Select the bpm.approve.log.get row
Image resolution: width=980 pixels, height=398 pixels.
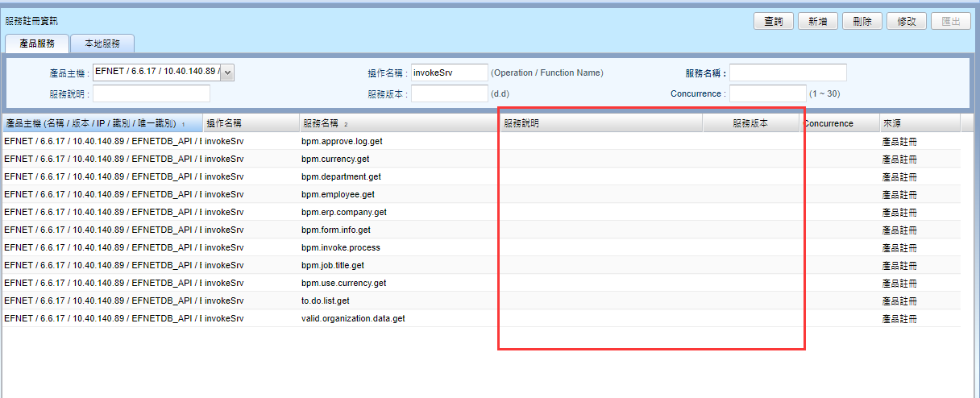pyautogui.click(x=342, y=141)
